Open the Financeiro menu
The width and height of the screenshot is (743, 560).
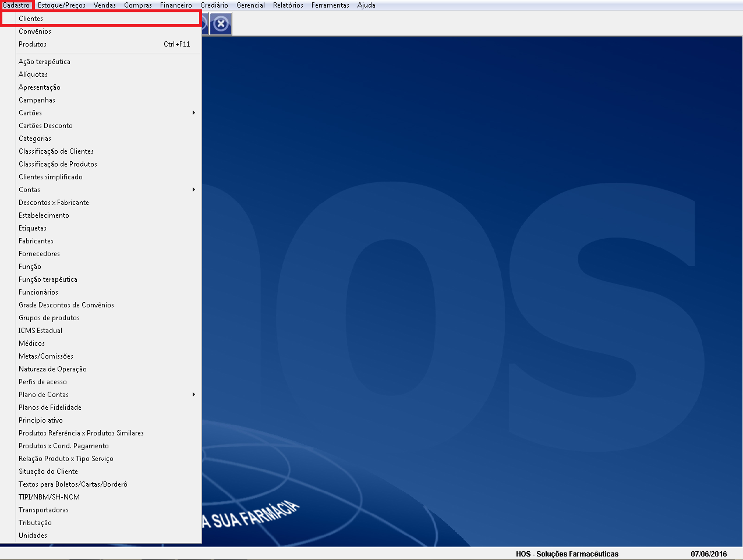pos(176,5)
